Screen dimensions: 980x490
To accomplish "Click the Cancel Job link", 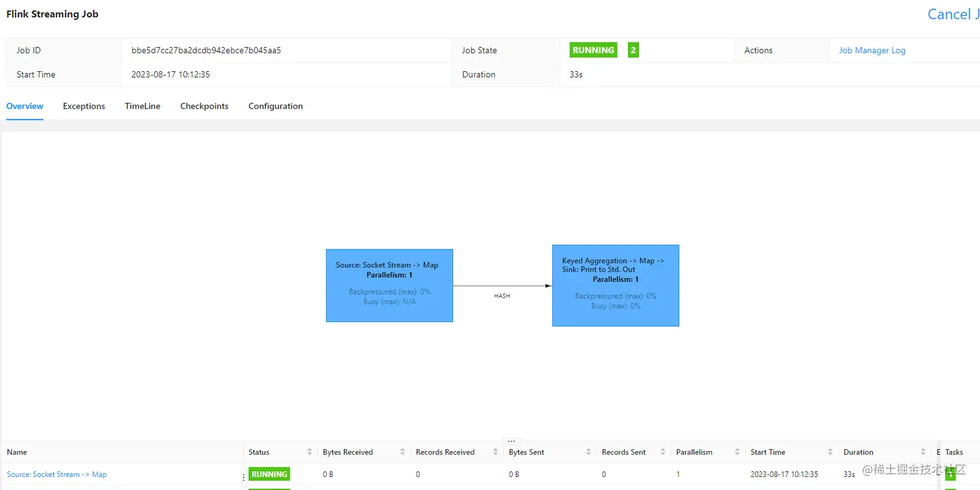I will tap(953, 14).
